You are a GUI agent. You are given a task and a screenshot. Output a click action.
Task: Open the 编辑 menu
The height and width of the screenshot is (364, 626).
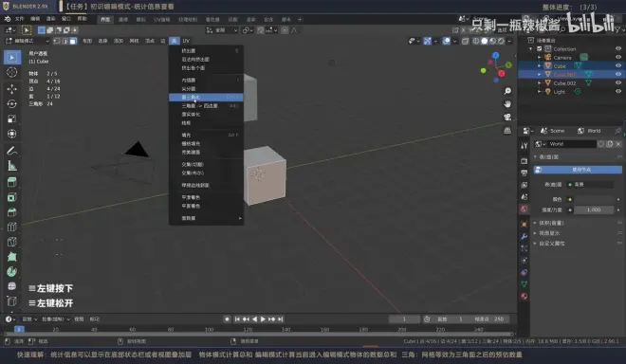point(35,19)
